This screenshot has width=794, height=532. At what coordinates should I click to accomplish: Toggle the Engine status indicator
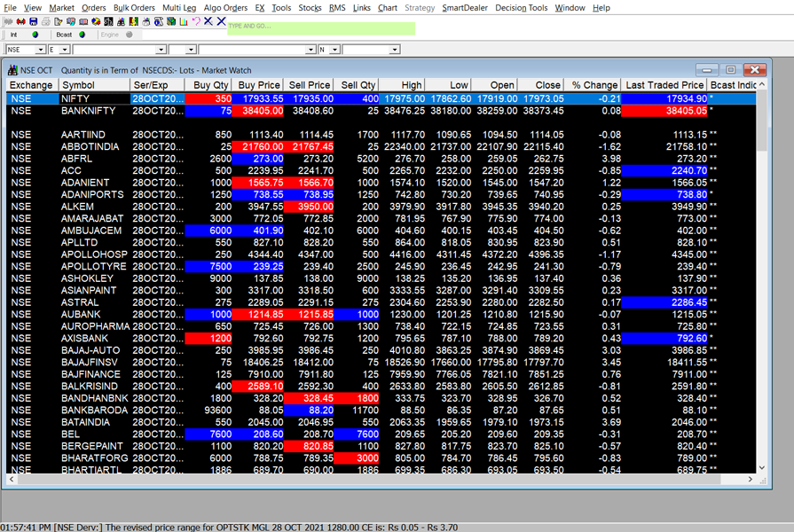tap(129, 35)
